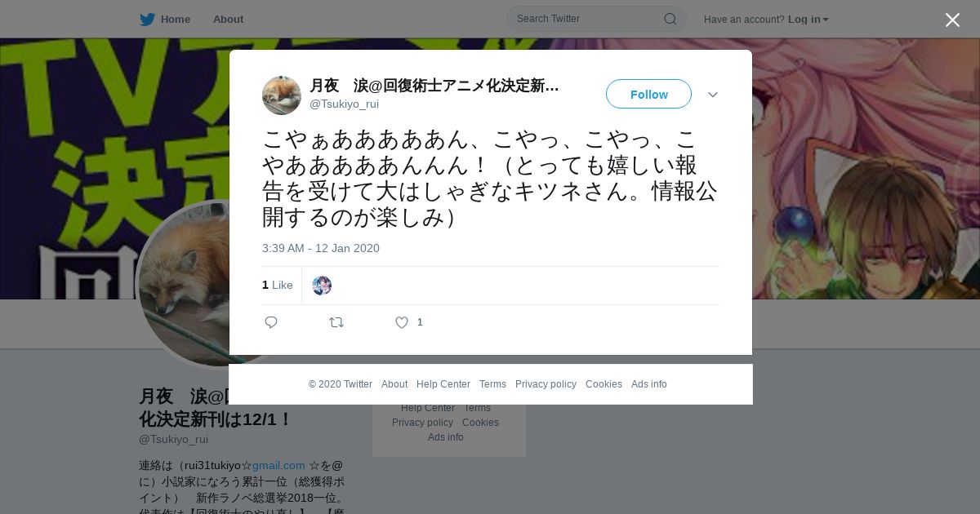Click the Ads info footer link

pos(649,384)
